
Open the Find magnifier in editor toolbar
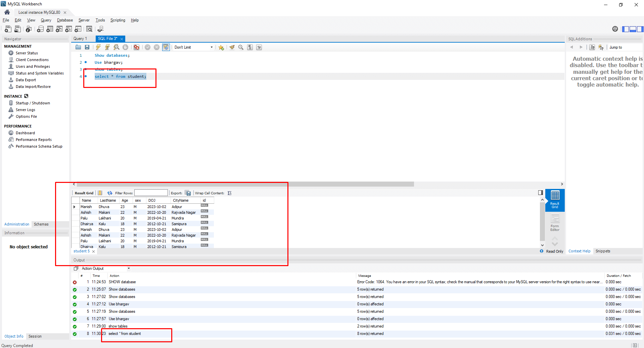(241, 47)
